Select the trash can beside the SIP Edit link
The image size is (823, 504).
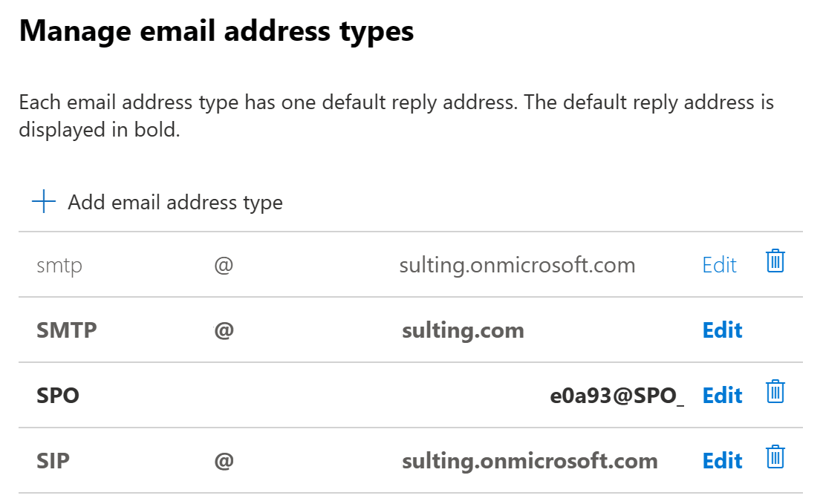775,458
